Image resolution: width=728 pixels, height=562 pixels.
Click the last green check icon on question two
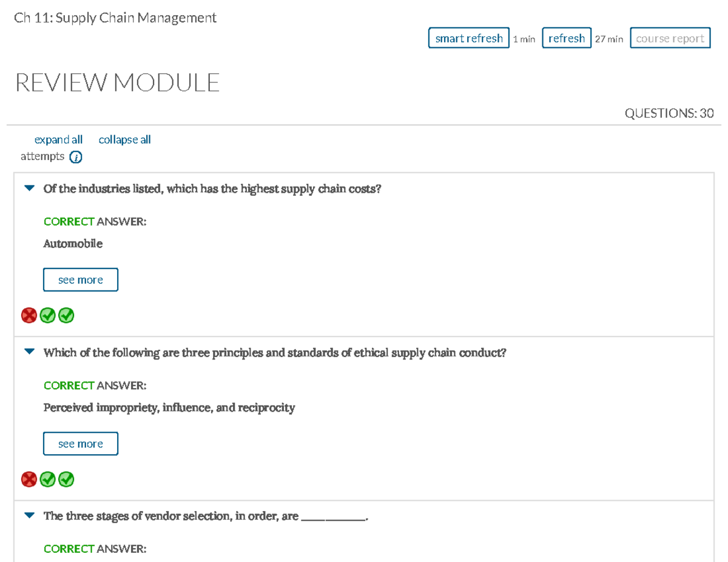66,479
